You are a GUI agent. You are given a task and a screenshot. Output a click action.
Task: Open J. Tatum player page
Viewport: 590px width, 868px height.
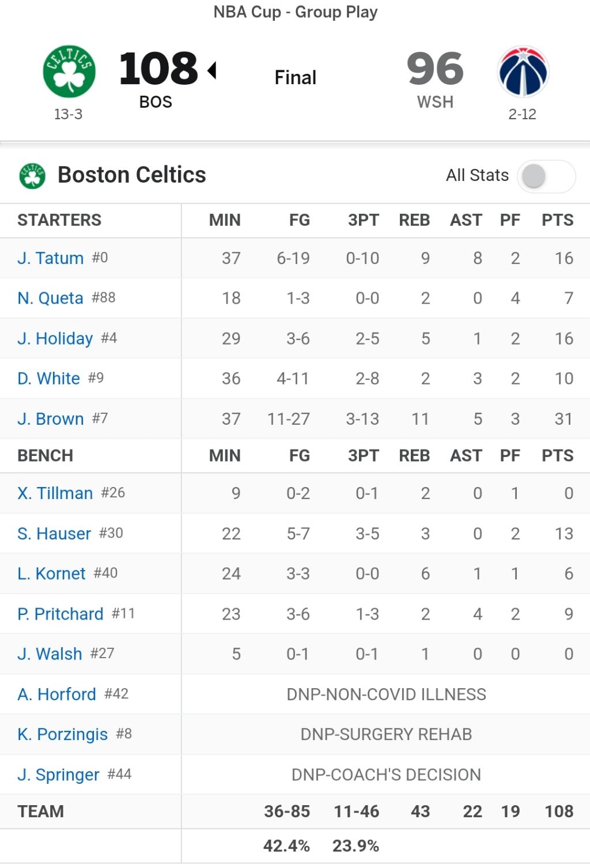(x=51, y=258)
